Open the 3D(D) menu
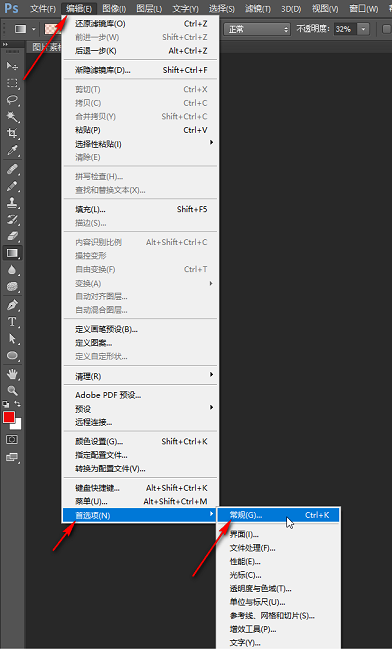The image size is (392, 650). (x=291, y=9)
